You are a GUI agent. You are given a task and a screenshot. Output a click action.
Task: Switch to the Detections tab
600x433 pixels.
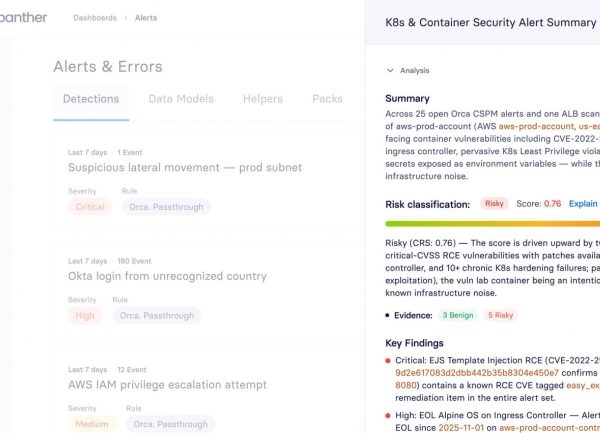(x=91, y=99)
